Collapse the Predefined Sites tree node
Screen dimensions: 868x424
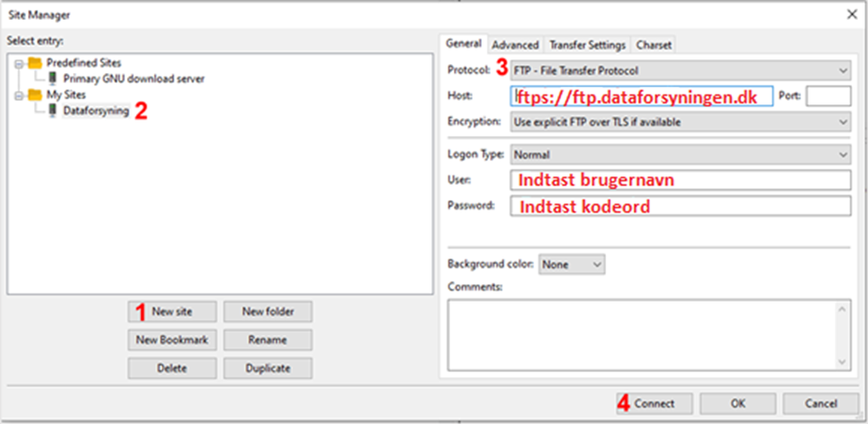19,64
